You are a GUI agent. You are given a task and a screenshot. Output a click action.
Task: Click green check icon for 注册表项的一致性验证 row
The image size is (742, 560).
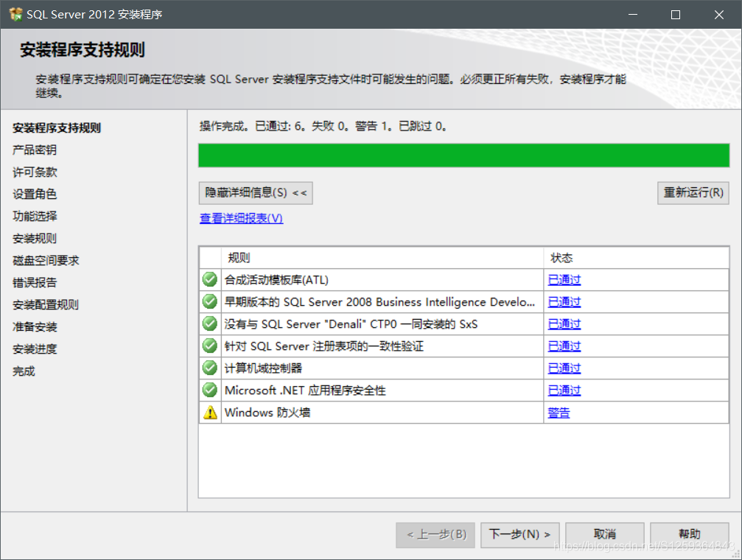pos(210,346)
